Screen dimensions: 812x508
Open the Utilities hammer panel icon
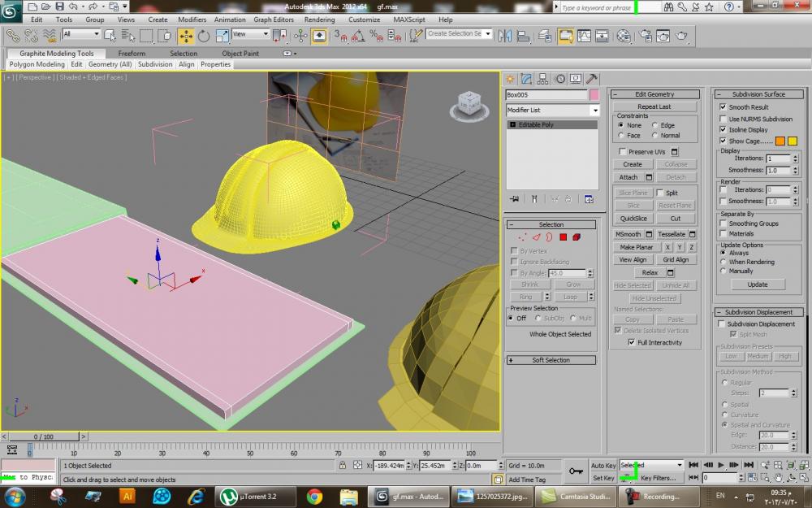tap(592, 79)
